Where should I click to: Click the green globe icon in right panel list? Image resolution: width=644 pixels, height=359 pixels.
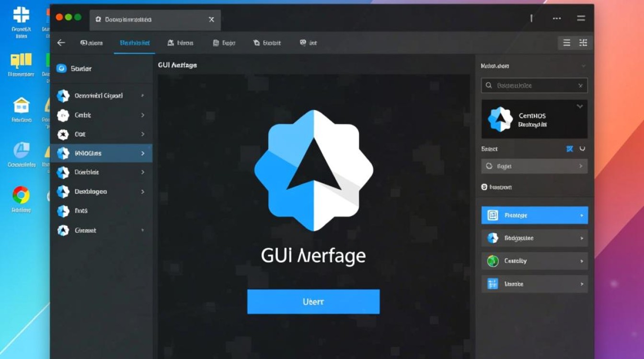point(493,261)
